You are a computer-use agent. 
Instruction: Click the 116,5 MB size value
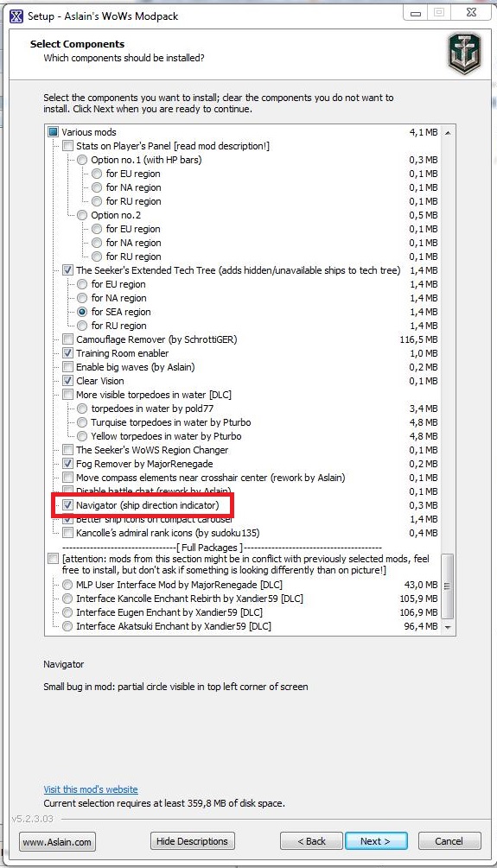click(x=418, y=340)
